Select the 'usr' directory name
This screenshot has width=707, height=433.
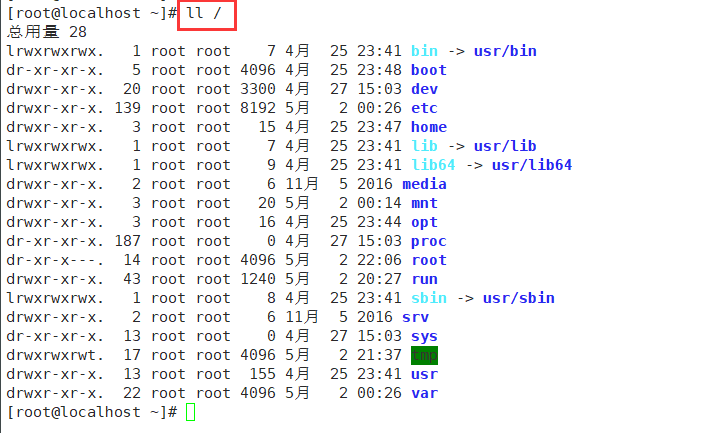point(424,374)
